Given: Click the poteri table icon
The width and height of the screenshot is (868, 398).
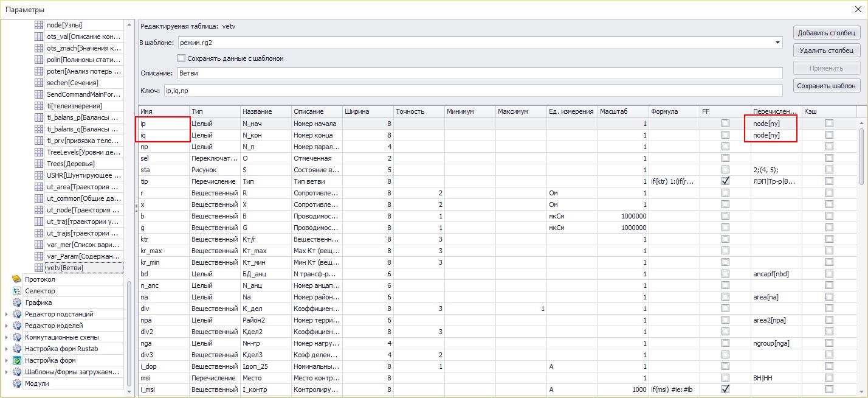Looking at the screenshot, I should tap(40, 71).
